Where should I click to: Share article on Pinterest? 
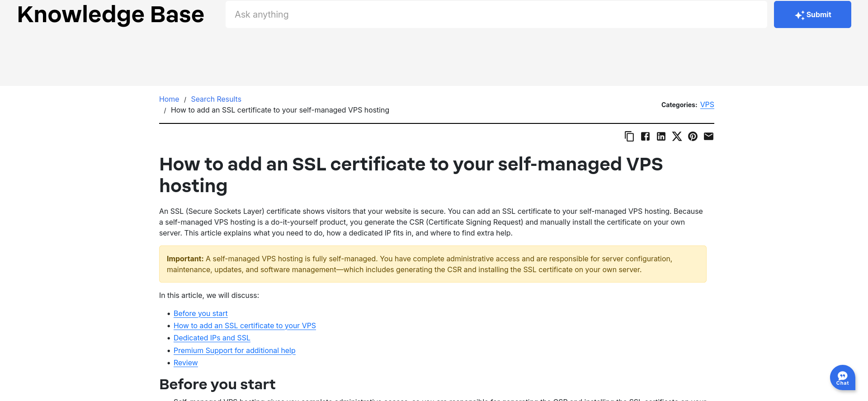tap(693, 136)
